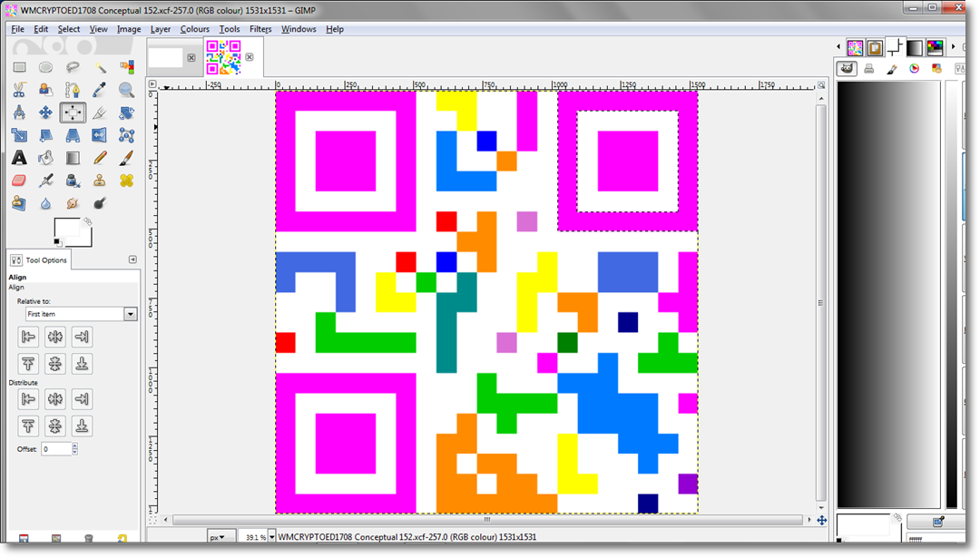Select the Fuzzy Select magic wand tool
Screen dimensions: 980x558
coord(100,67)
